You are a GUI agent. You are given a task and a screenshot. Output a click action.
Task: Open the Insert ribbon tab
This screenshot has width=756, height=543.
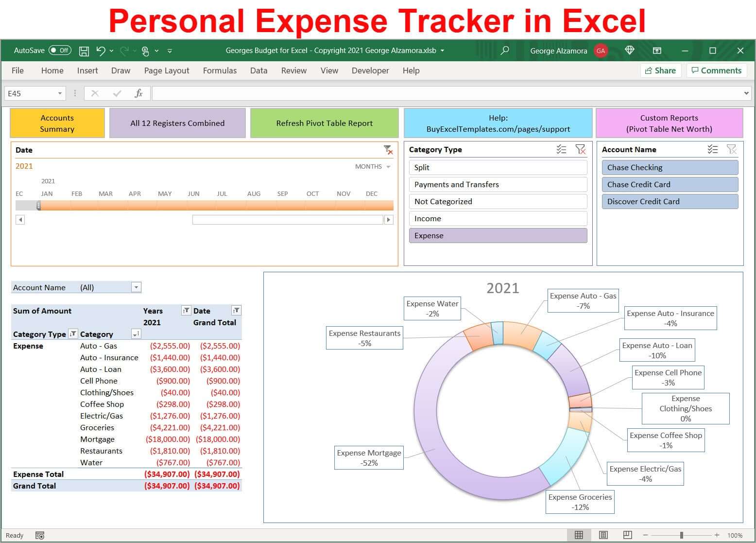pos(87,70)
